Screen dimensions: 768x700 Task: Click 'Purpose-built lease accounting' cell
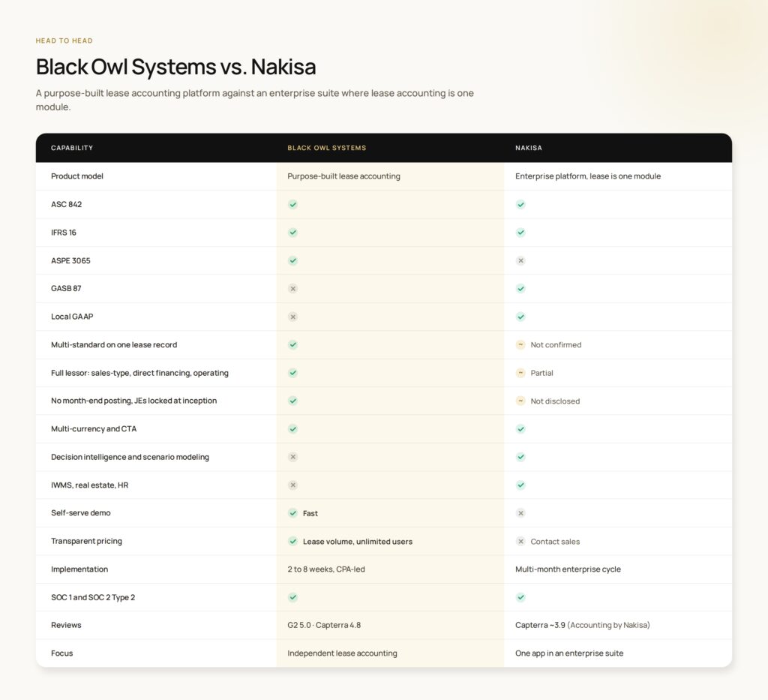coord(343,176)
